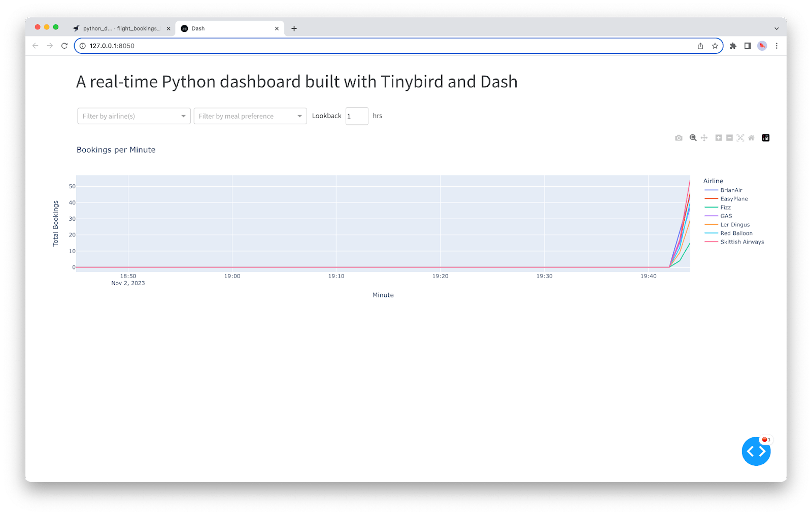The image size is (812, 515).
Task: Bookmark this page with the star icon
Action: 715,46
